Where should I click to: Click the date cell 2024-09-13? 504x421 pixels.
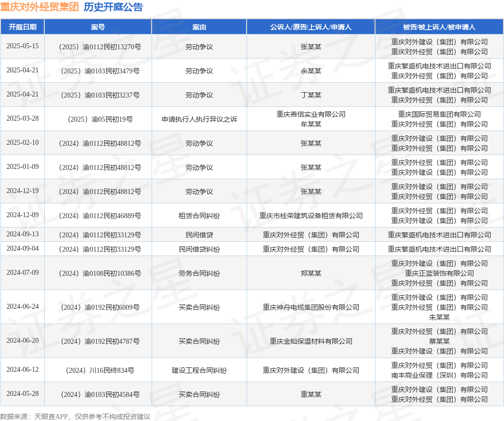coord(23,234)
